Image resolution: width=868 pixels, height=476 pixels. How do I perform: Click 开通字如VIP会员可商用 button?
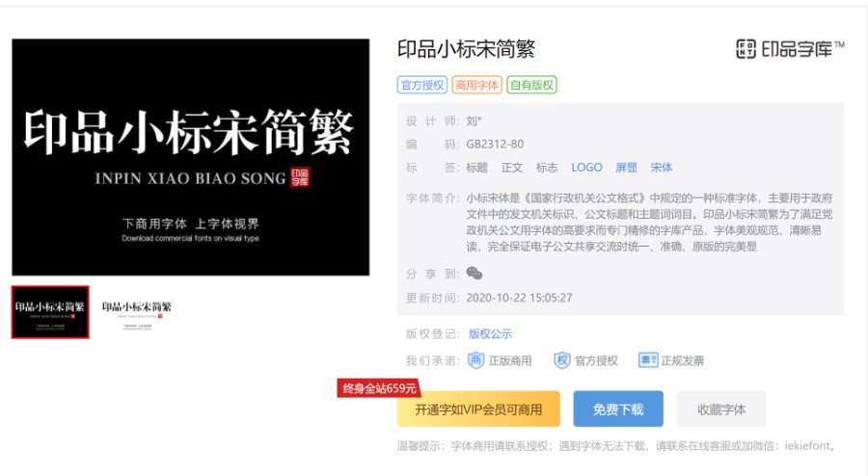click(478, 410)
